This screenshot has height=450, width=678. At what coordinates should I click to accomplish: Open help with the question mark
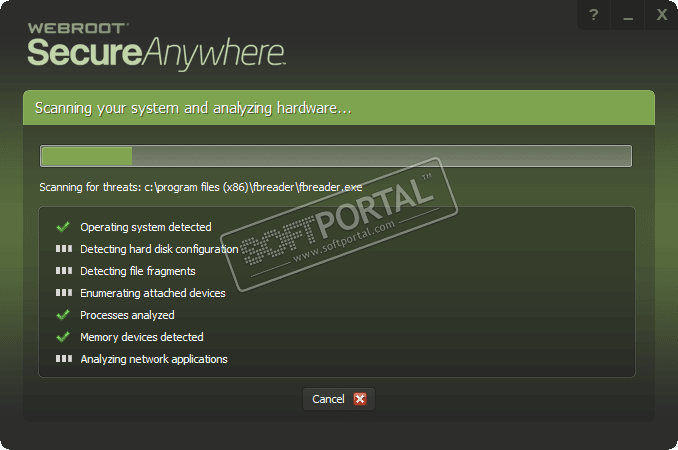click(x=594, y=15)
